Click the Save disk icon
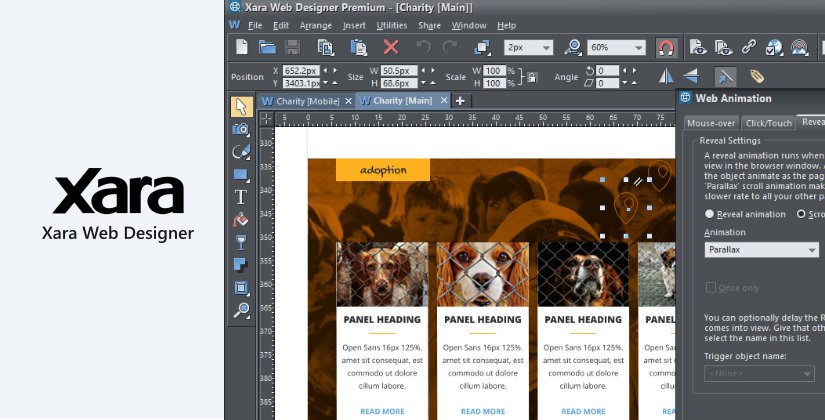Image resolution: width=825 pixels, height=420 pixels. click(x=292, y=47)
